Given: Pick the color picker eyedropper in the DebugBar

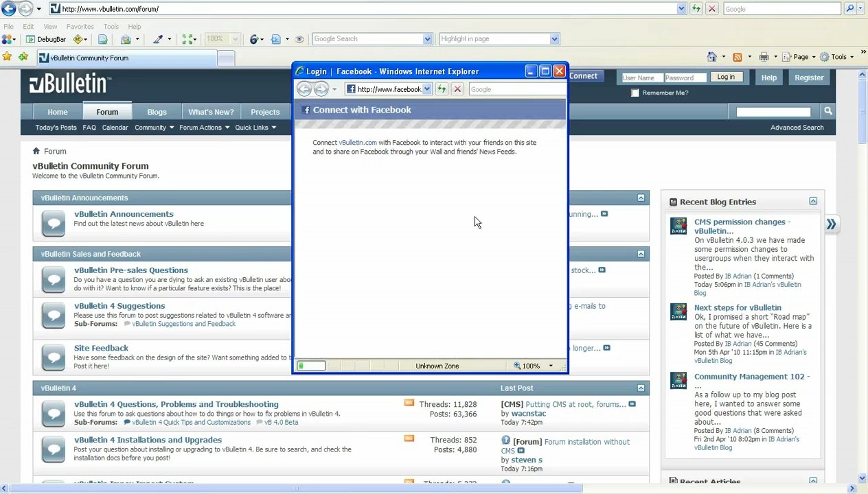Looking at the screenshot, I should coord(158,39).
